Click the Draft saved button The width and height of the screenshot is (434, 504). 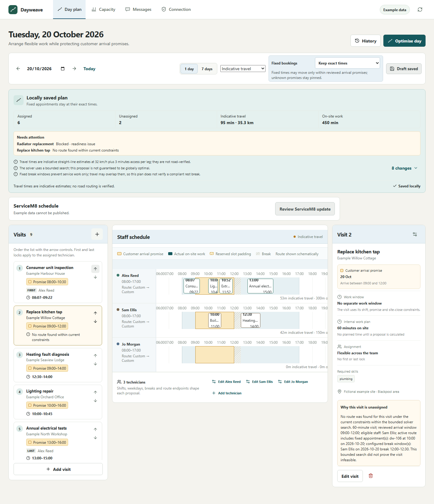point(404,69)
